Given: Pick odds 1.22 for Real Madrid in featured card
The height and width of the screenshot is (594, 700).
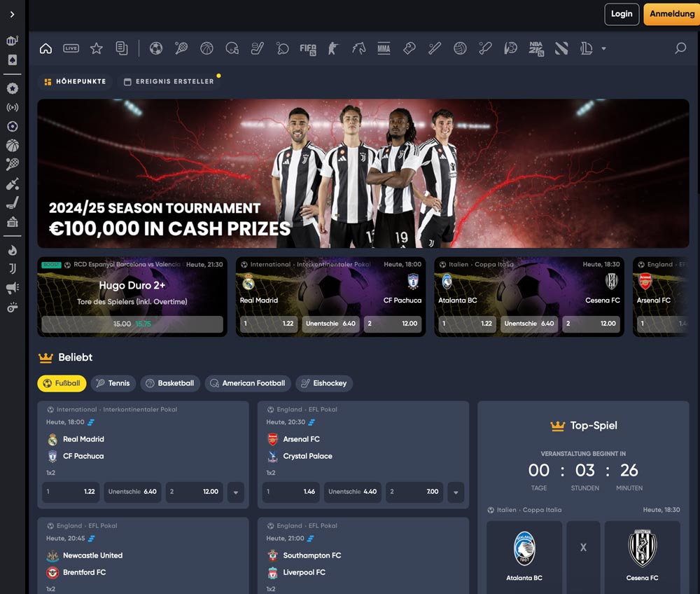Looking at the screenshot, I should pyautogui.click(x=269, y=324).
